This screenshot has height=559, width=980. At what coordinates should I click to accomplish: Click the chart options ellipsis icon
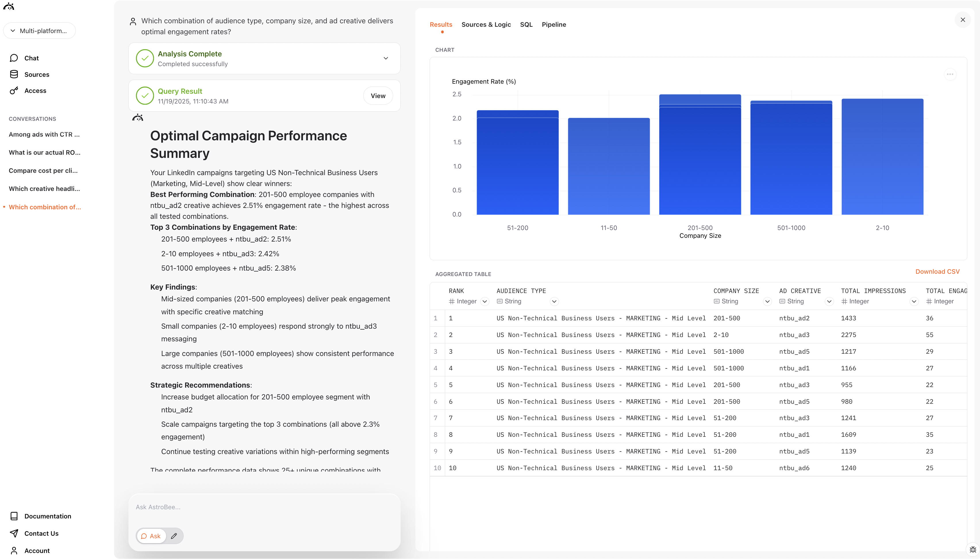click(950, 74)
